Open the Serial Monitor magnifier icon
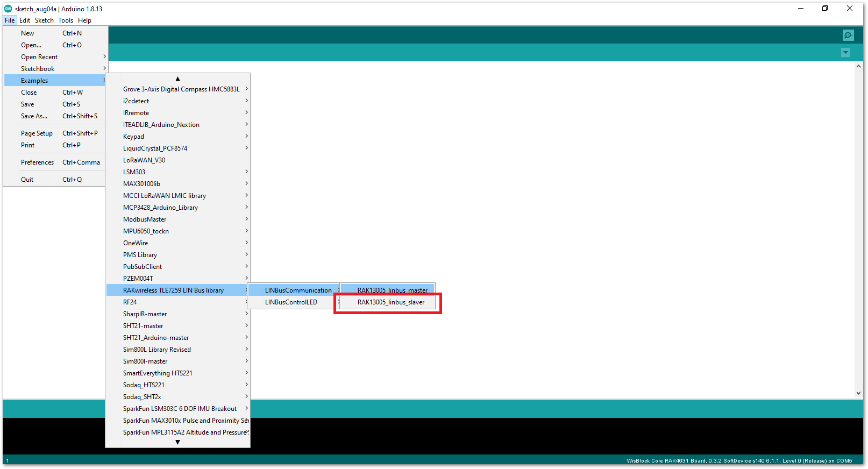 tap(848, 35)
